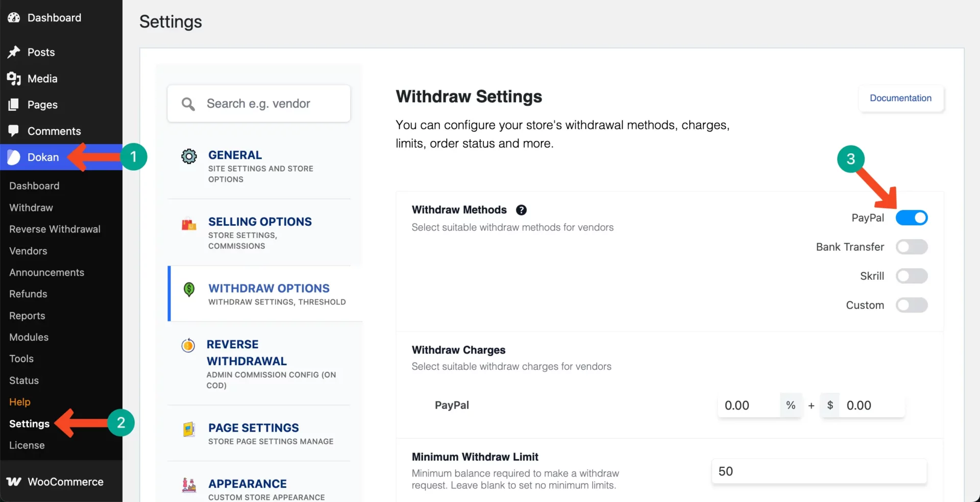Click the Reverse Withdrawal coin icon
Image resolution: width=980 pixels, height=502 pixels.
click(x=188, y=346)
